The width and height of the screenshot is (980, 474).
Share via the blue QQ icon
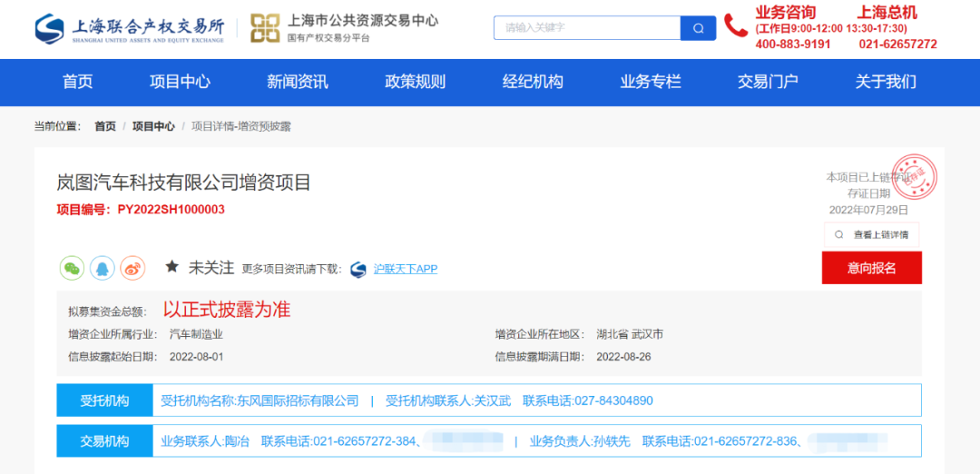103,268
